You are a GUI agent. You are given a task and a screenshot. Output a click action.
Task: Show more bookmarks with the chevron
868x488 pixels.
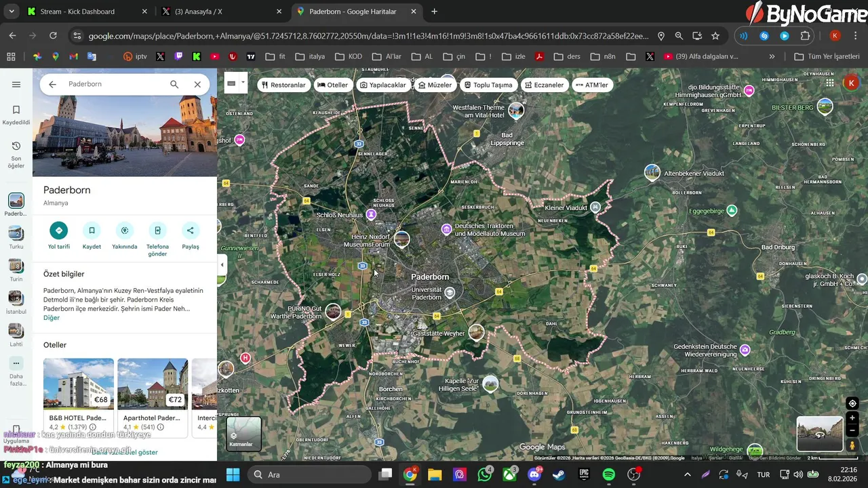772,56
